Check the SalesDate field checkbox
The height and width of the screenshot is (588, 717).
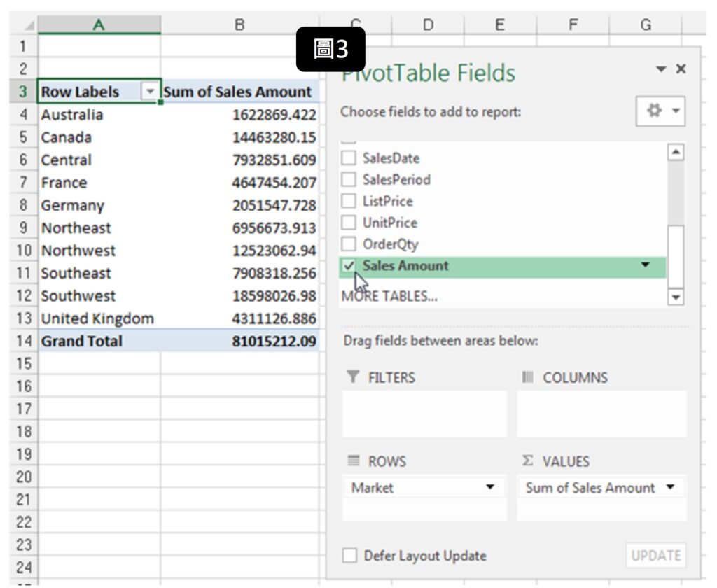(x=349, y=158)
